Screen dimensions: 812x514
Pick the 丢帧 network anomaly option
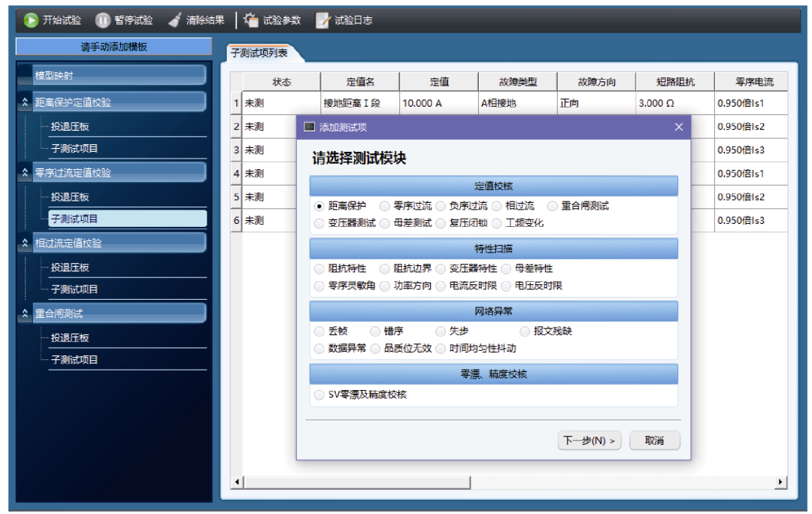coord(319,331)
